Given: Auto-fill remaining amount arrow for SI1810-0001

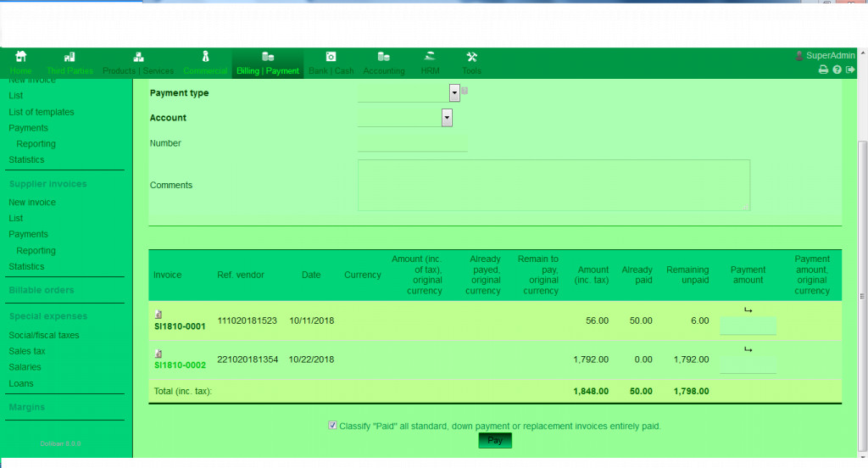Looking at the screenshot, I should click(x=748, y=310).
